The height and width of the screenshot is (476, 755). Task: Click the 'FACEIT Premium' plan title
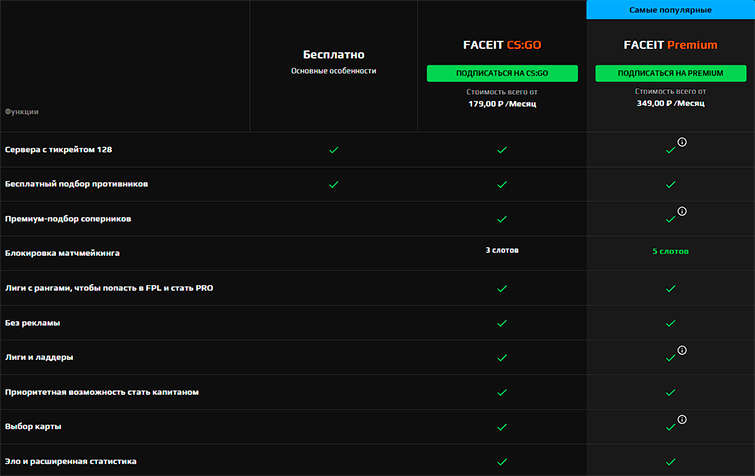tap(671, 45)
